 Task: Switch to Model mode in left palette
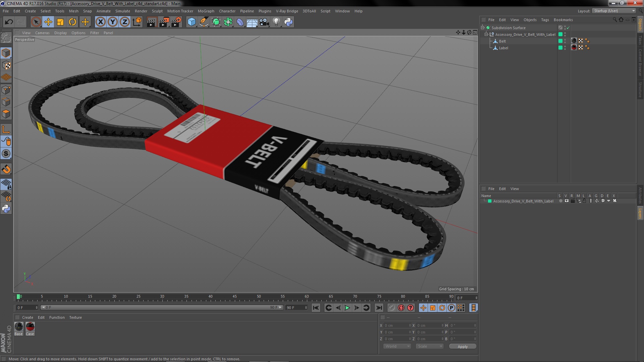tap(6, 53)
